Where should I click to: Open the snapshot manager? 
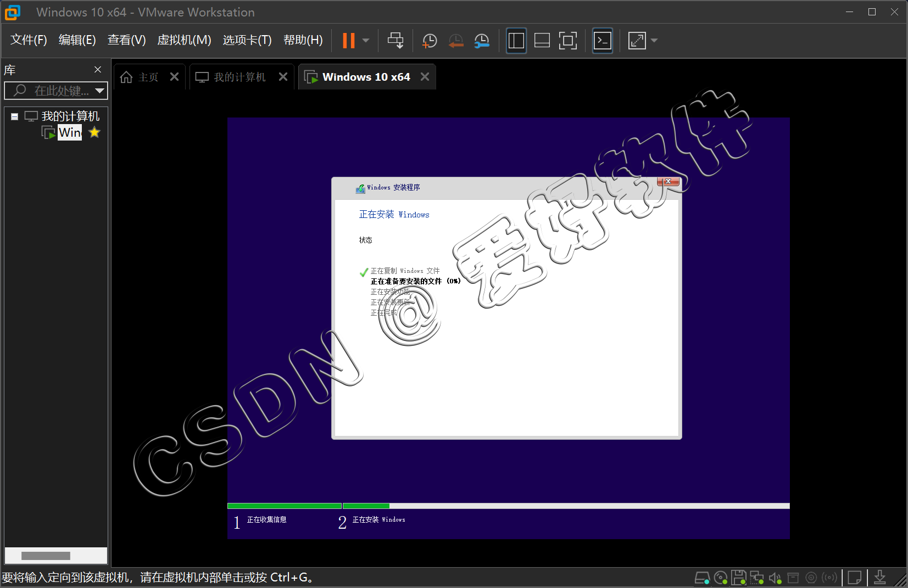tap(482, 41)
